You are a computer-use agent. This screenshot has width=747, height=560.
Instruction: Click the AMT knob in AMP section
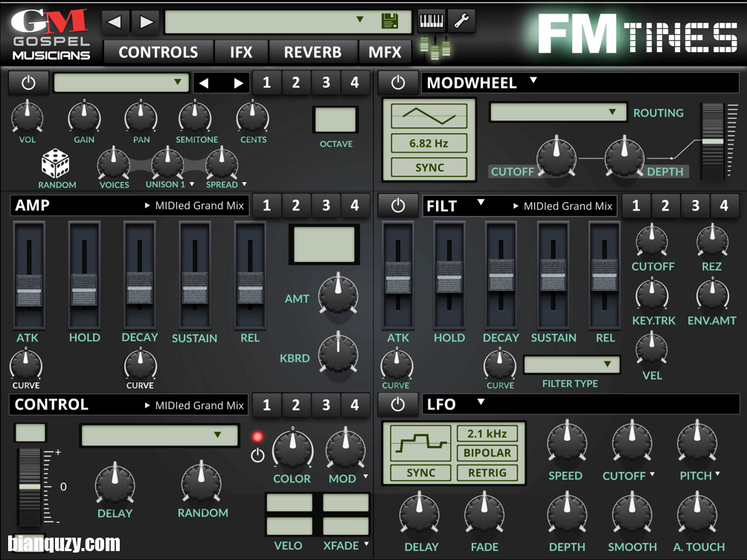click(339, 293)
